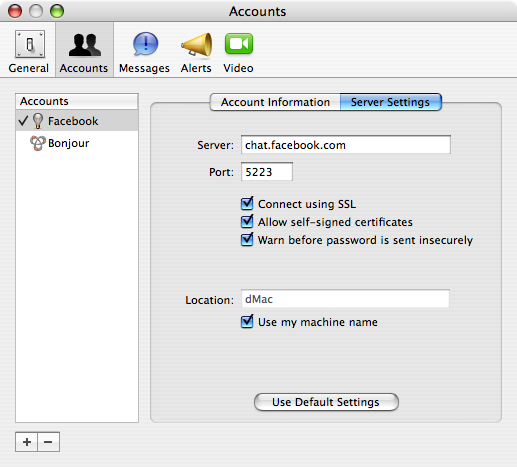Select the Facebook account row
517x467 pixels.
[x=77, y=121]
